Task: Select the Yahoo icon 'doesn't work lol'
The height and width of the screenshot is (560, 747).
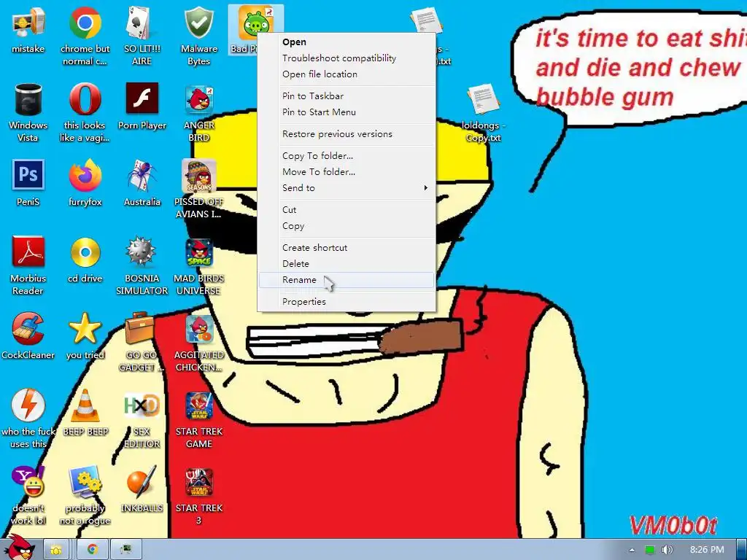Action: (28, 495)
